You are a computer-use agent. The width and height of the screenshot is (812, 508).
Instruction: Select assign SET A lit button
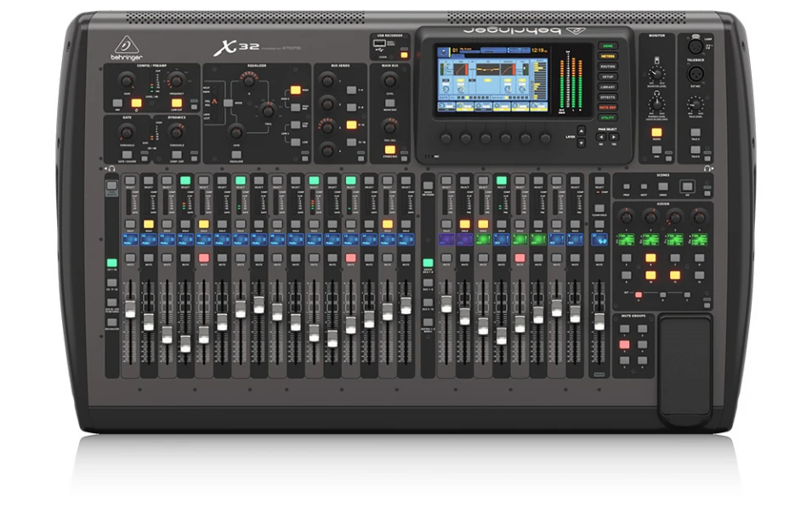click(639, 295)
